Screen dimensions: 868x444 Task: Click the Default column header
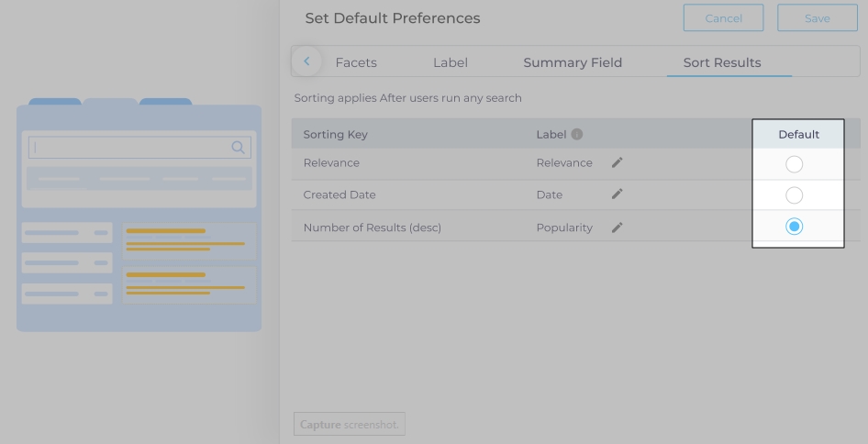(x=798, y=135)
